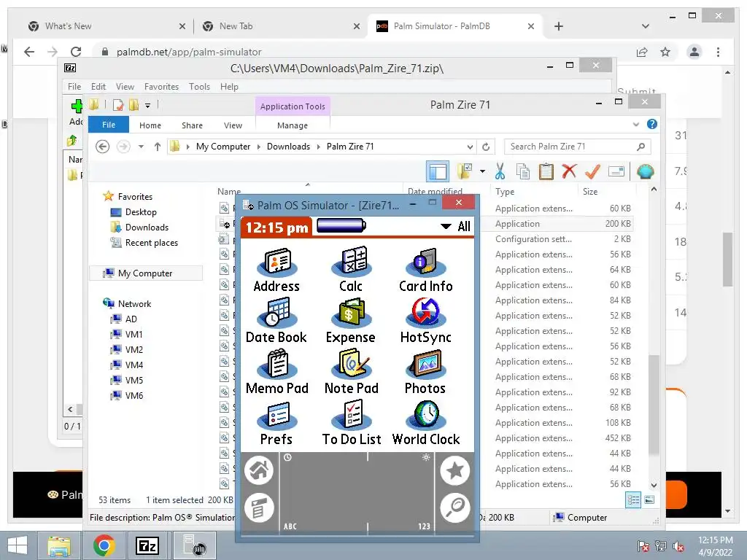Launch the World Clock app
Screen dimensions: 747x560
coord(426,423)
